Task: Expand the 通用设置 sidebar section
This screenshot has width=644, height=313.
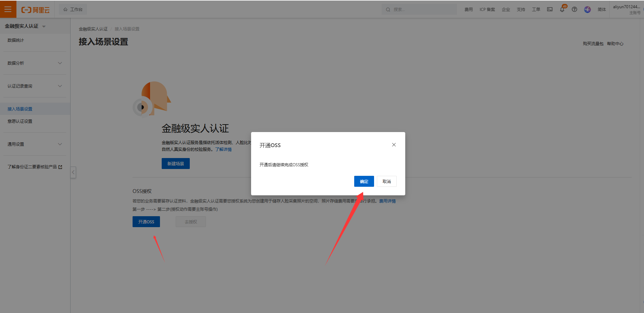Action: pyautogui.click(x=34, y=144)
